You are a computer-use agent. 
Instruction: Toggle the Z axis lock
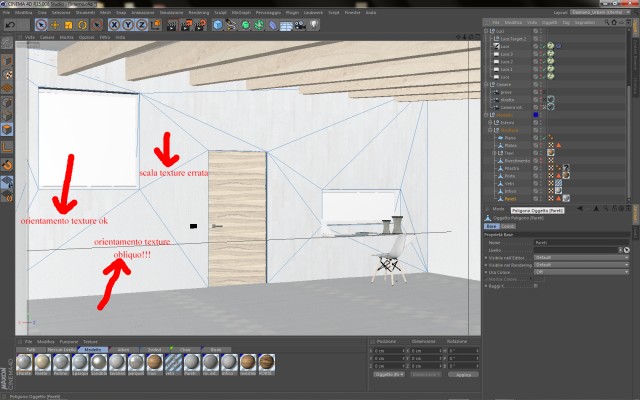(142, 25)
